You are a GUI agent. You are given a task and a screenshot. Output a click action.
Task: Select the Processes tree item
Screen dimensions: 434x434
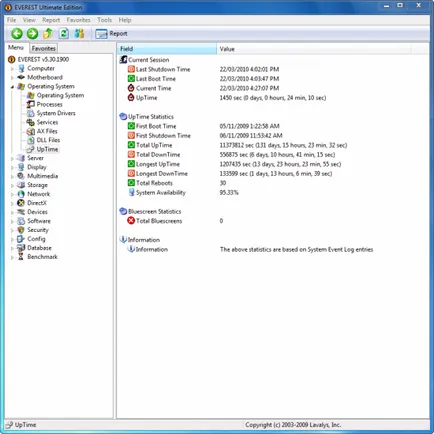49,104
